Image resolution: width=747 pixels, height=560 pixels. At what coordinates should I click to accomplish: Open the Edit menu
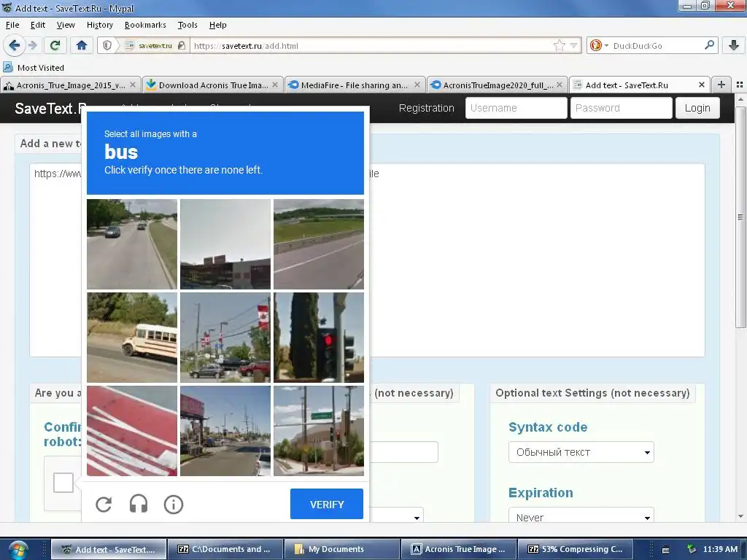(38, 25)
